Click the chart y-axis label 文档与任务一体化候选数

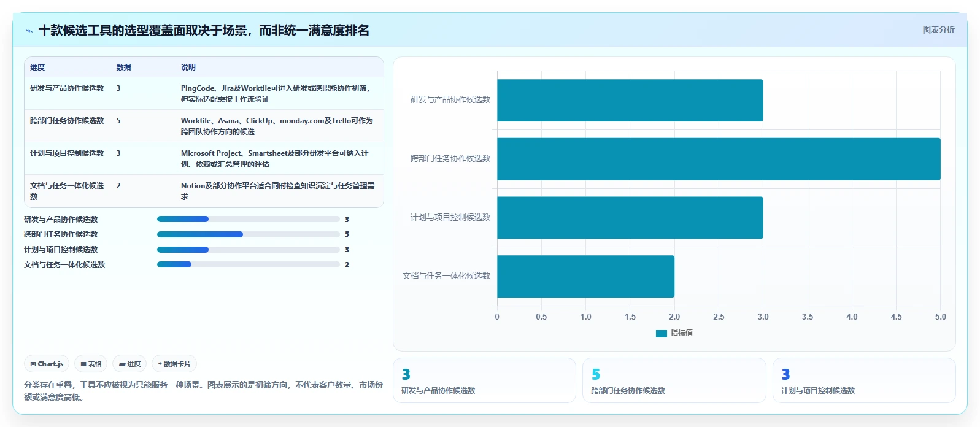pyautogui.click(x=446, y=276)
